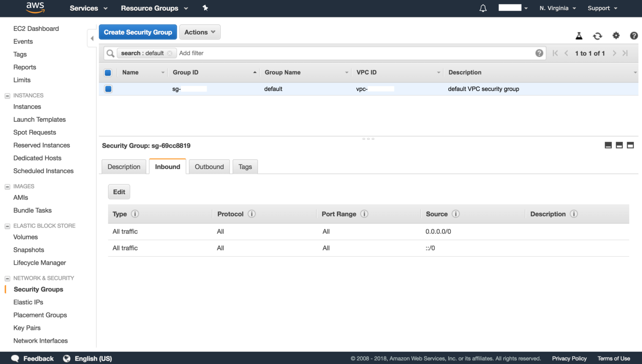Open Key Pairs in the sidebar
The image size is (642, 364).
tap(27, 328)
